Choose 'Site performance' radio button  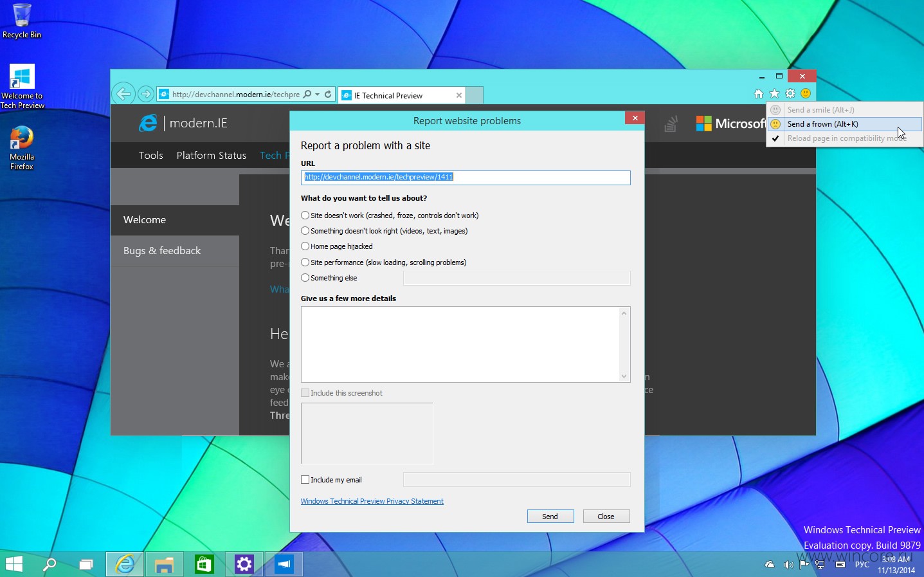(x=305, y=262)
